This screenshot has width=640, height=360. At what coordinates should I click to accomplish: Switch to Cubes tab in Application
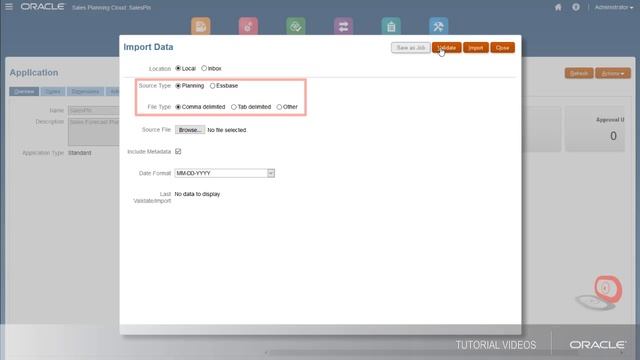coord(53,91)
